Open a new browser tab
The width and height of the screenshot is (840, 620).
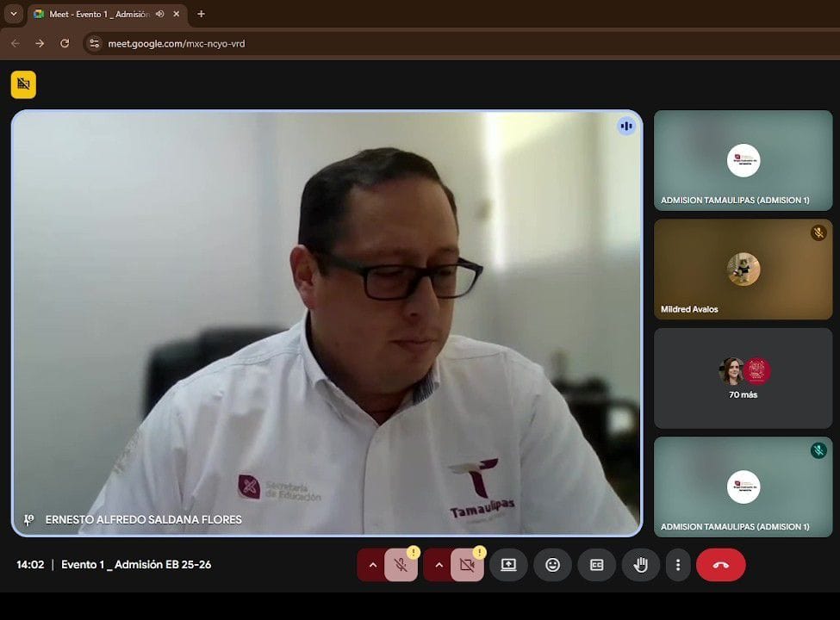(x=201, y=14)
